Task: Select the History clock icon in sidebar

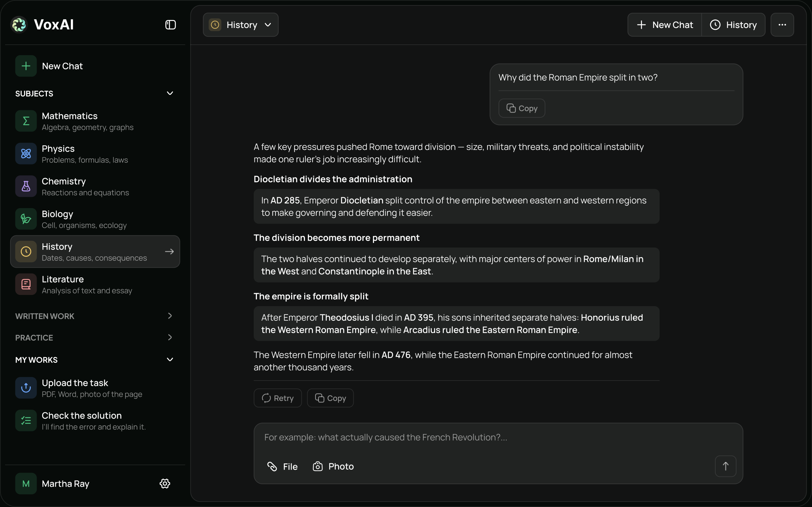Action: click(26, 252)
